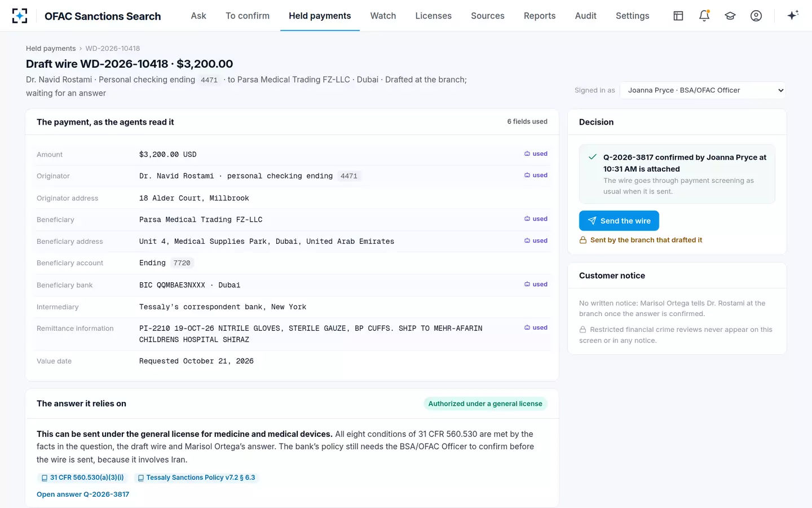
Task: Click the used tag on Beneficiary address row
Action: [x=536, y=240]
